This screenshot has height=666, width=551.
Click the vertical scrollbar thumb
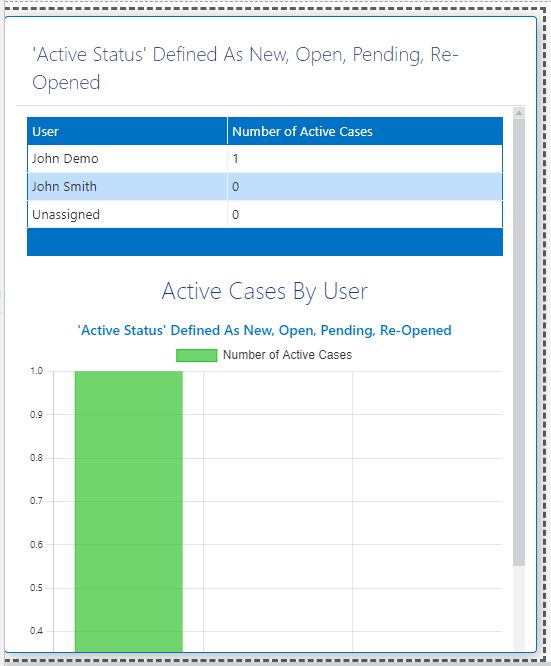tap(519, 342)
